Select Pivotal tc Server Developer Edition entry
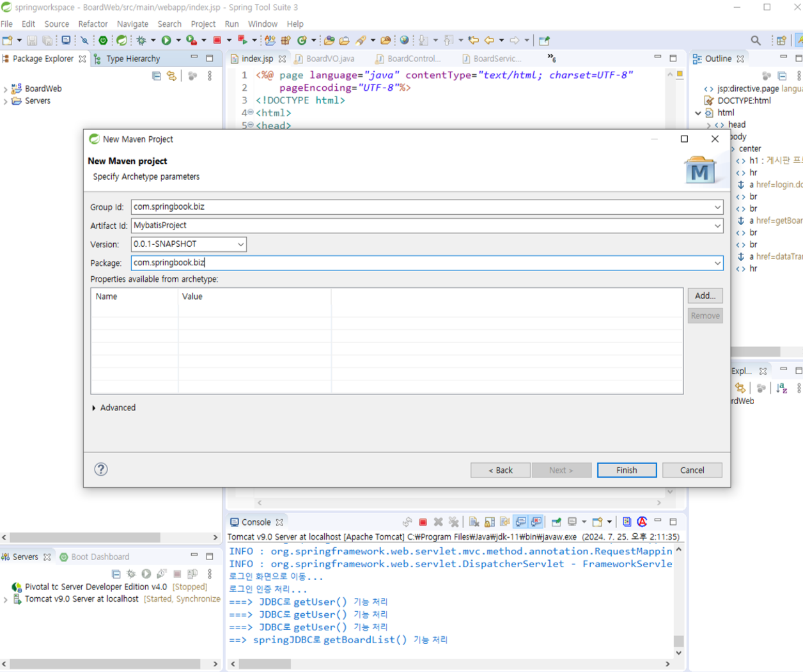Screen dimensions: 803x672 109,587
